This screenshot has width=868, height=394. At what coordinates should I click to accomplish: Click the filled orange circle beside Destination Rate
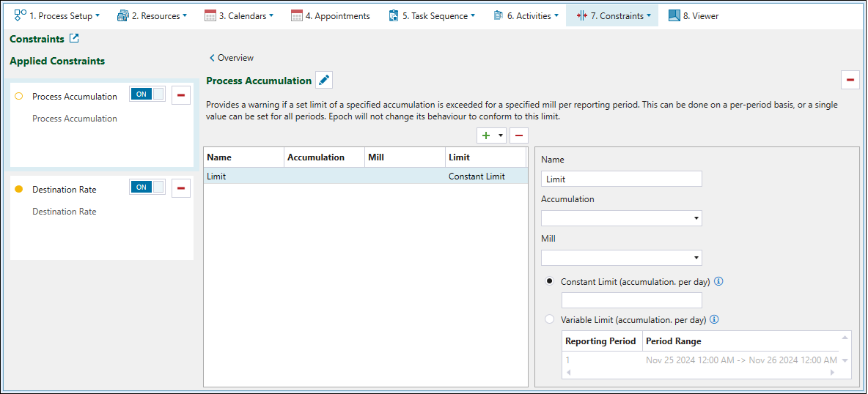point(19,189)
